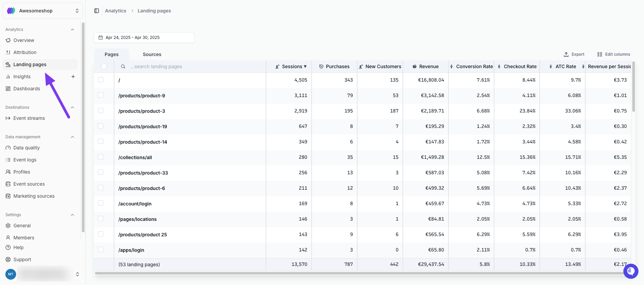The height and width of the screenshot is (285, 644).
Task: Click the search magnifier icon
Action: [123, 66]
